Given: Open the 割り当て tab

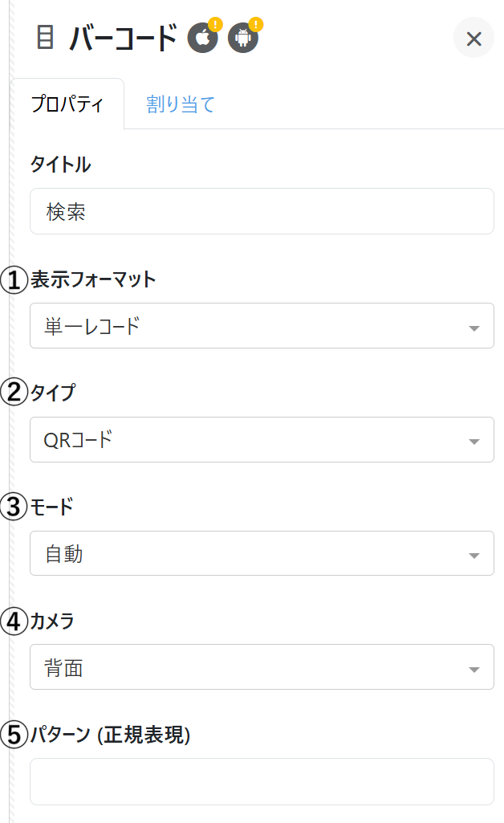Looking at the screenshot, I should 181,104.
